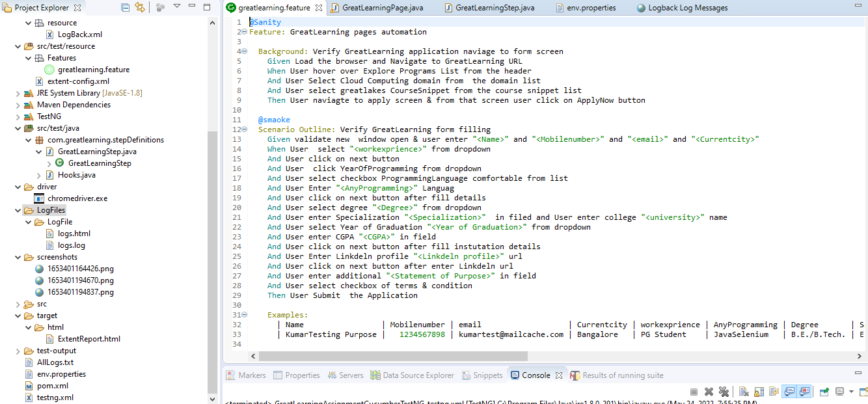
Task: Open the Project Explorer view menu
Action: click(x=177, y=6)
